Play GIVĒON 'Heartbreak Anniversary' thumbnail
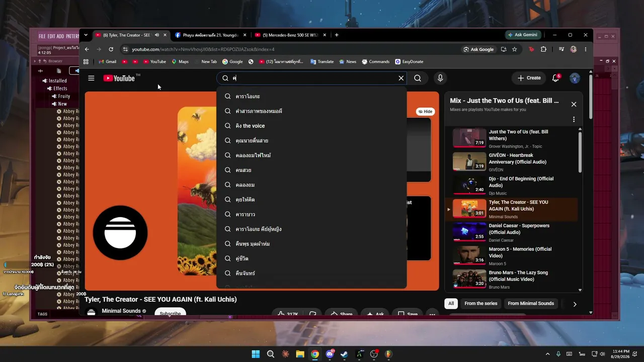The image size is (644, 362). click(469, 161)
